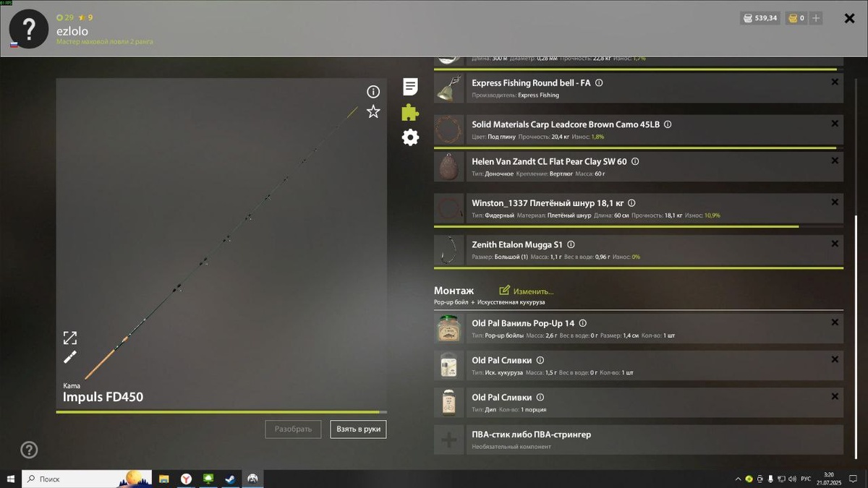This screenshot has height=488, width=868.
Task: Remove Winston_1337 braided leader
Action: (x=835, y=202)
